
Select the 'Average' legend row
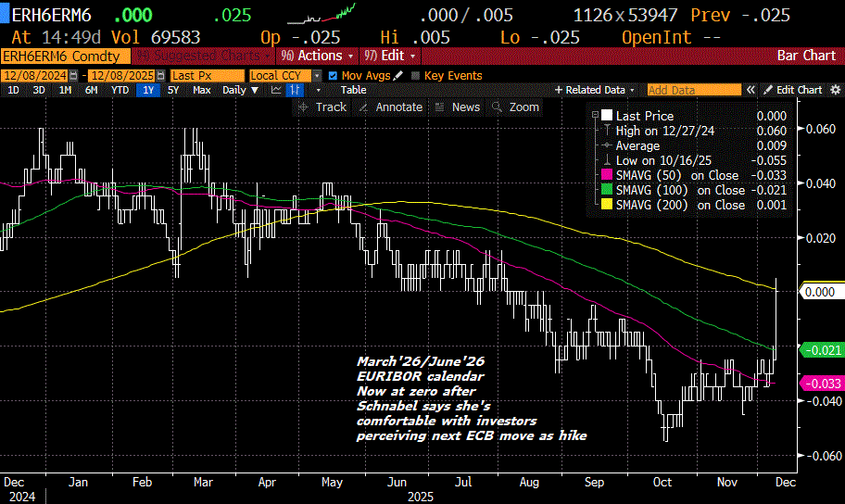(694, 145)
